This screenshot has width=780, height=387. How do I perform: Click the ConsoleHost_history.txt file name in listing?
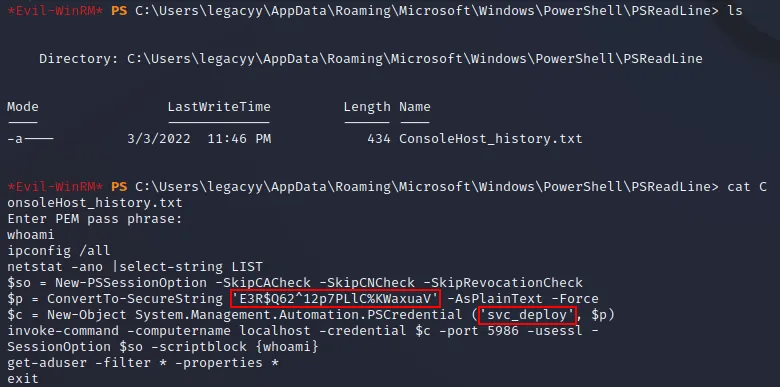tap(490, 138)
